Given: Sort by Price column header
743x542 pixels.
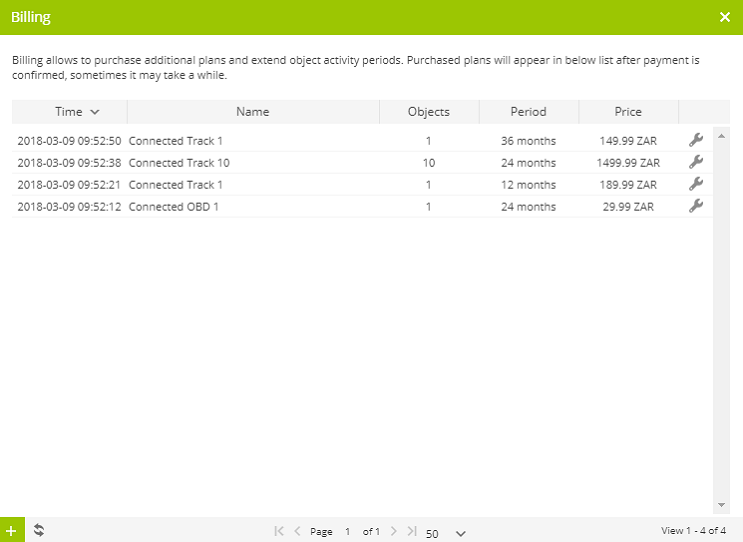Looking at the screenshot, I should click(x=628, y=112).
